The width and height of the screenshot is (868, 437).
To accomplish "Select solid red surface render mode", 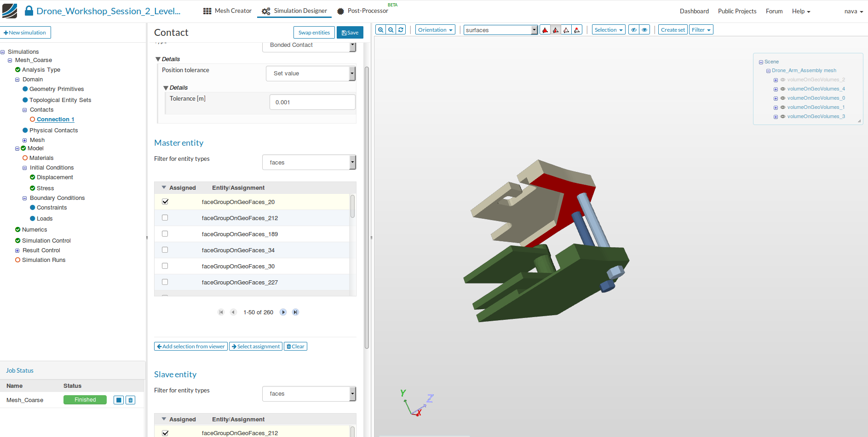I will coord(545,30).
